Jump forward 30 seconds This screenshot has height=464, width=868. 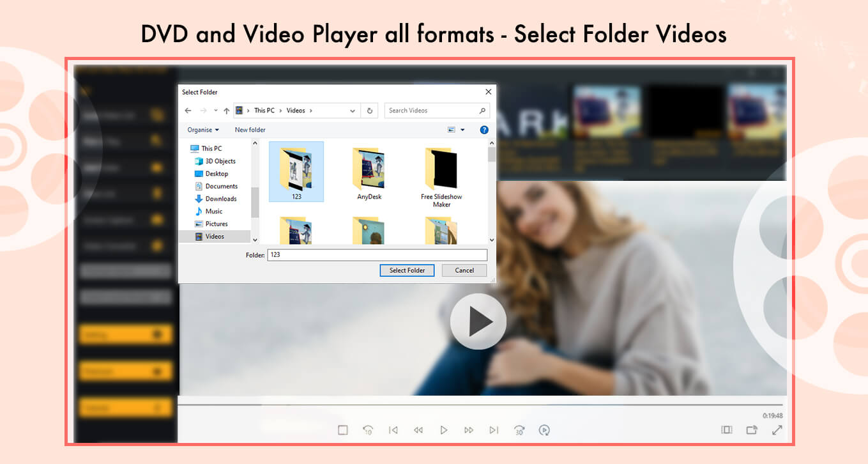point(519,430)
